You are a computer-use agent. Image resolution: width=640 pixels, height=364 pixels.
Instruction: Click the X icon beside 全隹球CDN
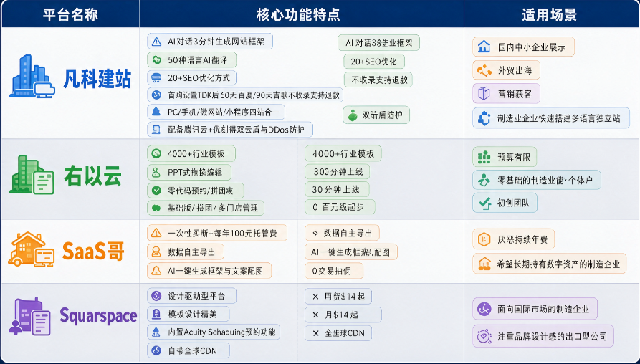click(315, 333)
